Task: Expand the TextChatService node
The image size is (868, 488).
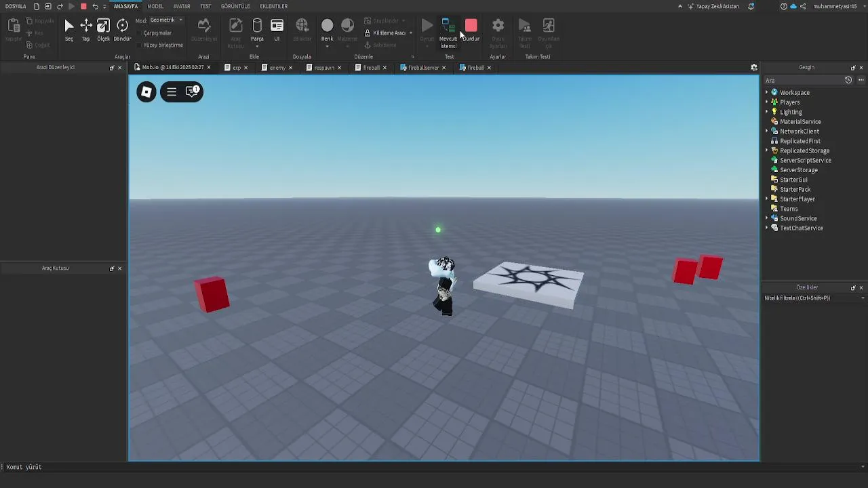Action: coord(767,228)
